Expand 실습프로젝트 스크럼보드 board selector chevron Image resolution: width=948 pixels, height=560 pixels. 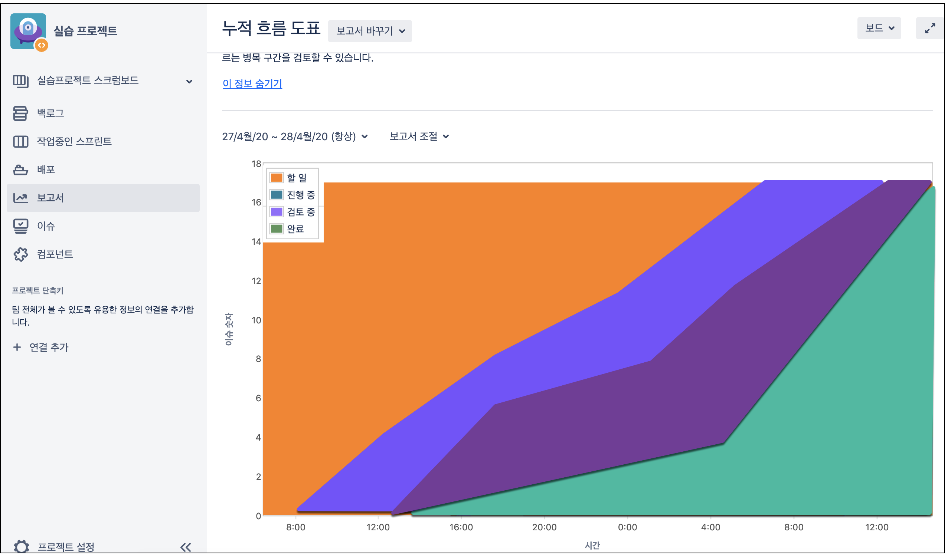[x=189, y=81]
